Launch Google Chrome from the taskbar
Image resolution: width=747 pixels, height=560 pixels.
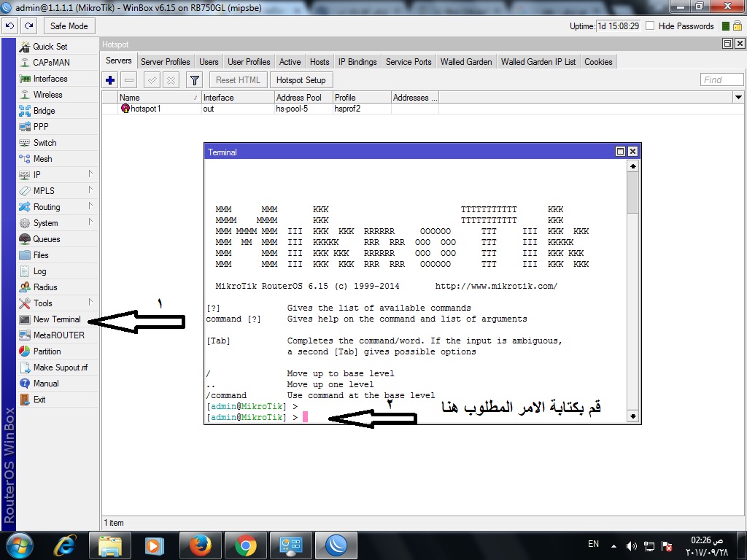pos(245,545)
